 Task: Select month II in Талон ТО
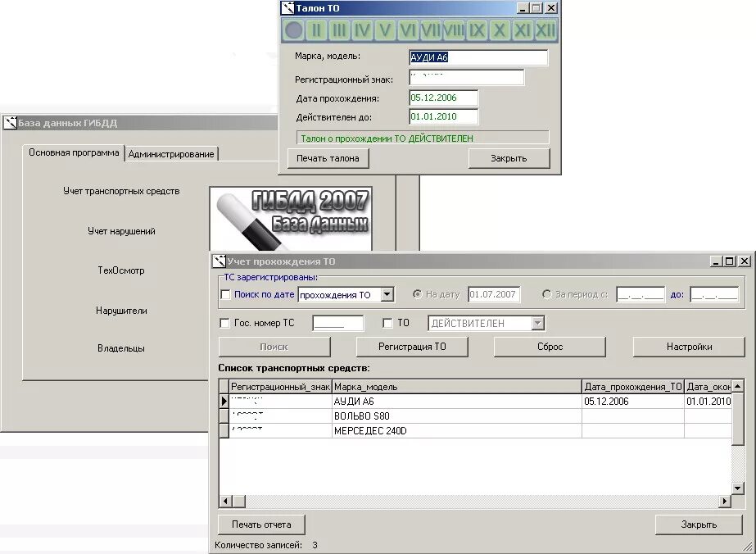316,30
